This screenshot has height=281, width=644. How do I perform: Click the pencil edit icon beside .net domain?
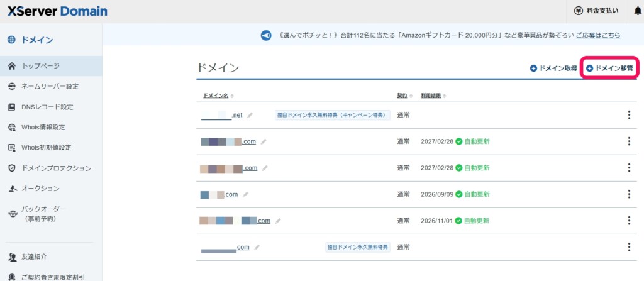(250, 116)
